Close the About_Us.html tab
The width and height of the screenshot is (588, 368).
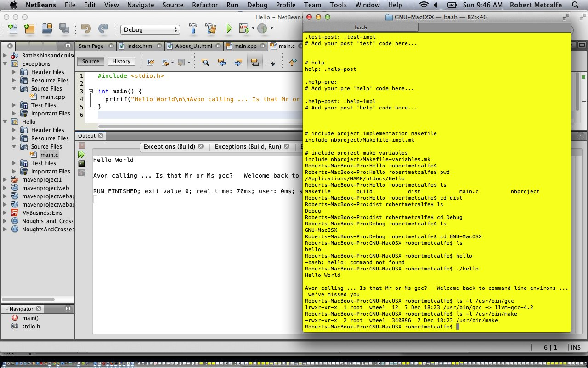218,46
